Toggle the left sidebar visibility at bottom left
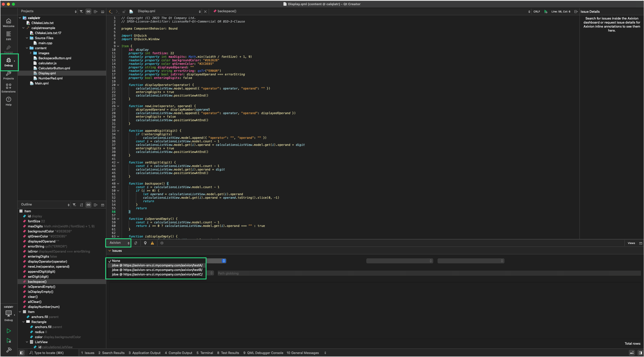The height and width of the screenshot is (357, 644). coord(22,353)
